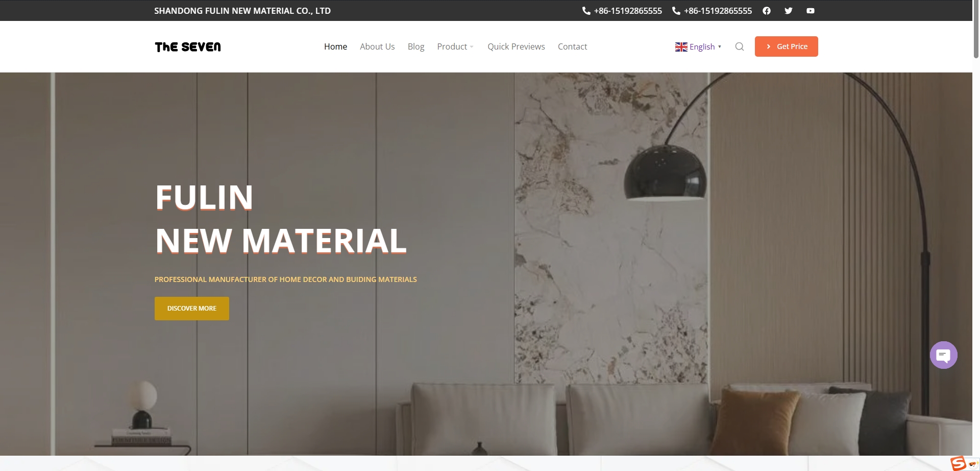
Task: Click the search magnifier icon
Action: pos(739,46)
